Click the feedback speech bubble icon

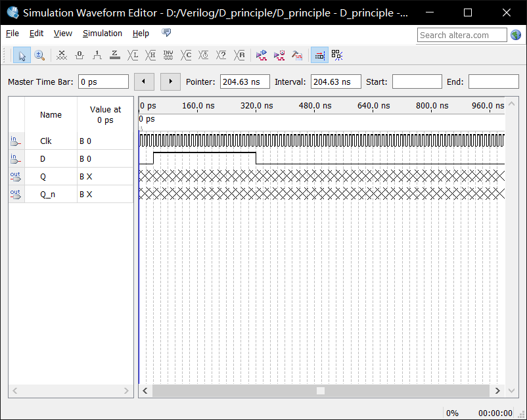[166, 33]
